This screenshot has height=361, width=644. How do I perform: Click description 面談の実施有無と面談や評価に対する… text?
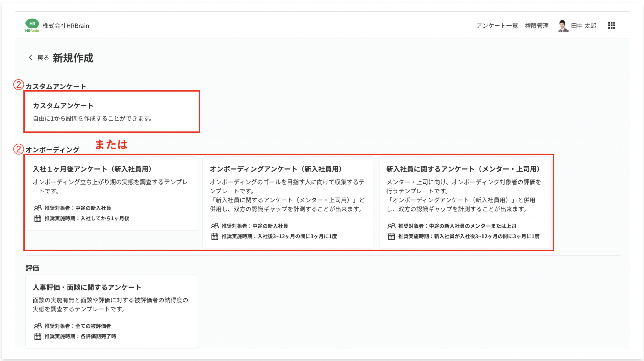110,305
